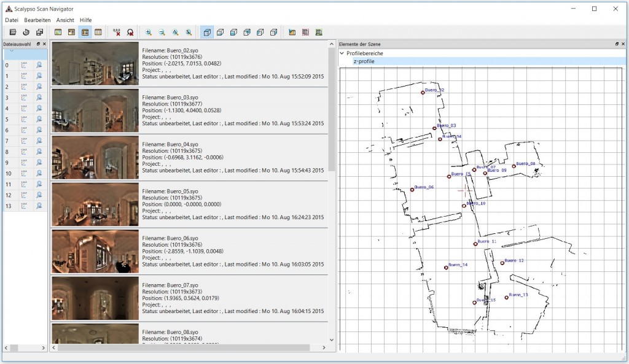Open the Hilfe menu
The width and height of the screenshot is (629, 364).
click(85, 20)
